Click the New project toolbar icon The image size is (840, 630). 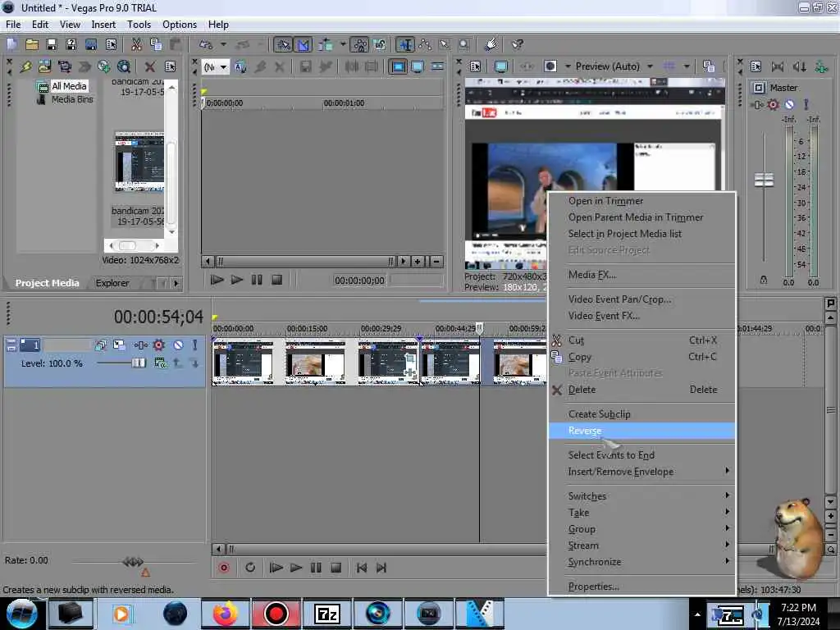(11, 44)
